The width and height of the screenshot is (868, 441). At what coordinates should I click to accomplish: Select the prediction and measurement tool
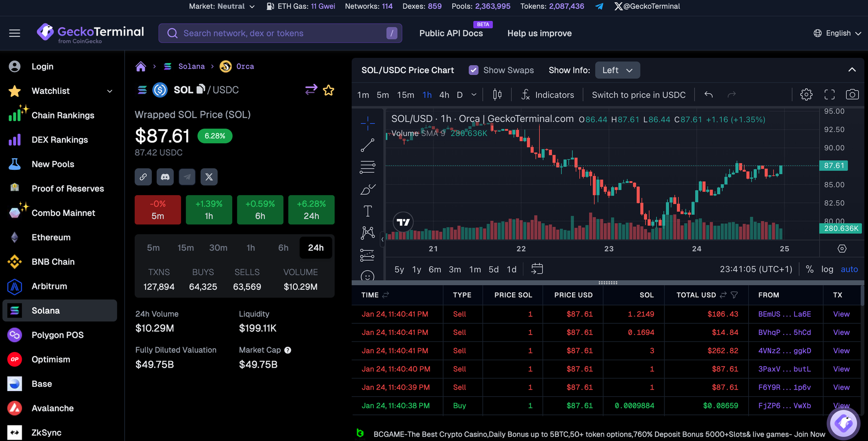(368, 255)
